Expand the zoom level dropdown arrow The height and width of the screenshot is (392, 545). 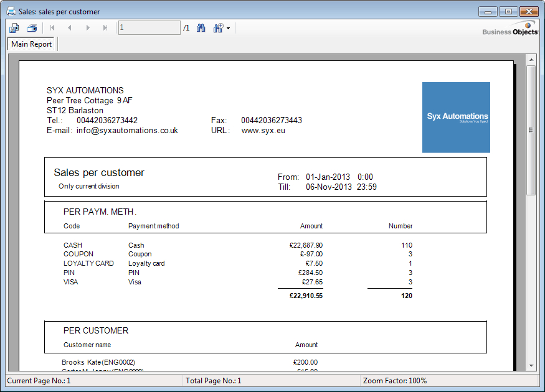[x=229, y=29]
